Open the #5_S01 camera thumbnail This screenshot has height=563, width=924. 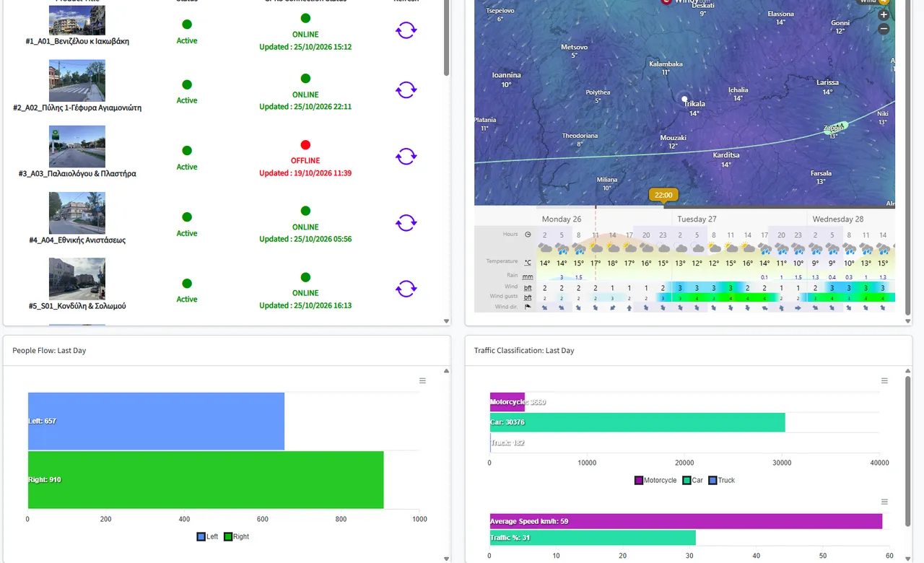(x=77, y=279)
